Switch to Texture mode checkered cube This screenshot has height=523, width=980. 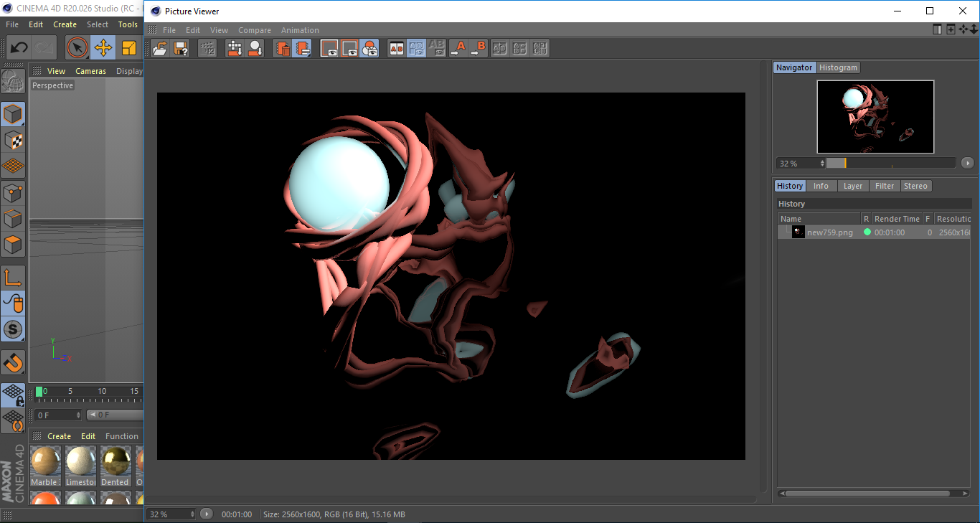(13, 140)
